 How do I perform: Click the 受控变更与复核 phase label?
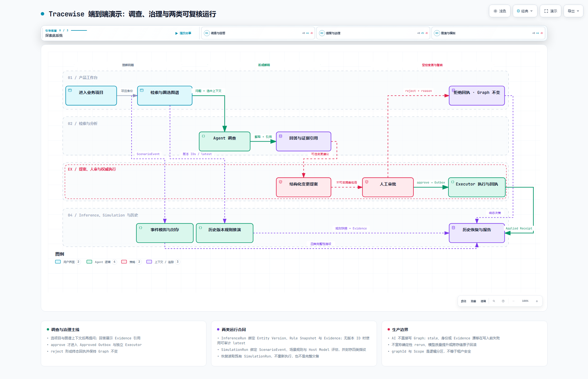[432, 65]
